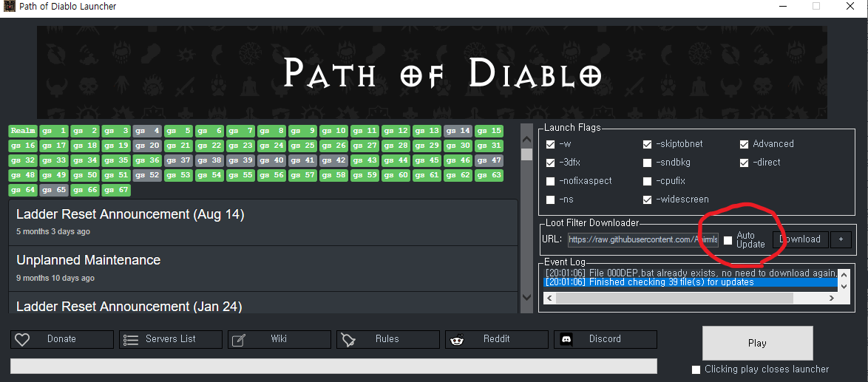
Task: Select the grey gs 37 server badge
Action: click(178, 161)
